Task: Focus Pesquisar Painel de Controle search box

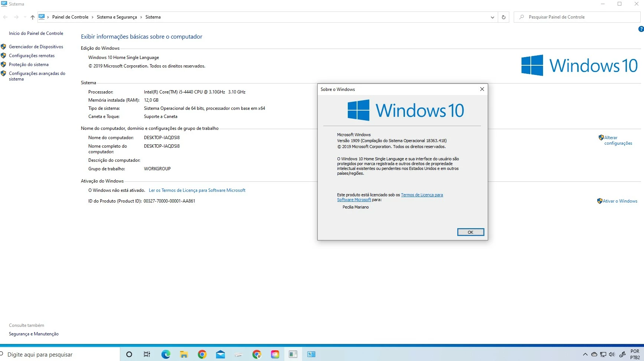Action: point(577,17)
